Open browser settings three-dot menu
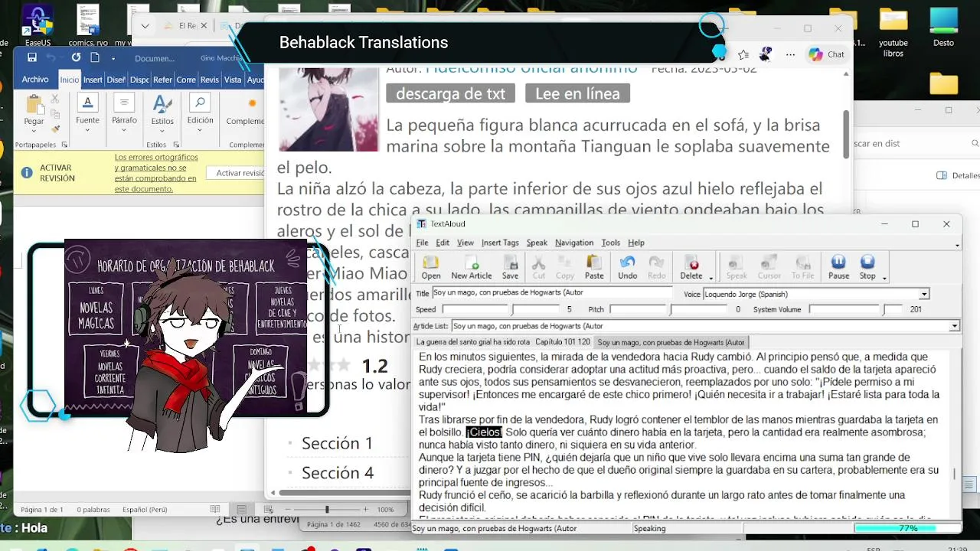The height and width of the screenshot is (551, 980). pyautogui.click(x=790, y=54)
